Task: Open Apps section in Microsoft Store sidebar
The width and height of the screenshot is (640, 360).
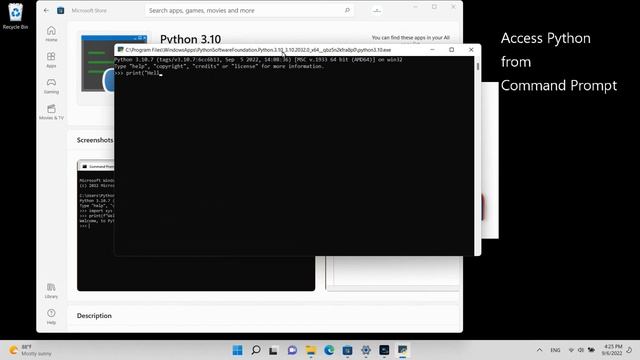Action: pos(51,60)
